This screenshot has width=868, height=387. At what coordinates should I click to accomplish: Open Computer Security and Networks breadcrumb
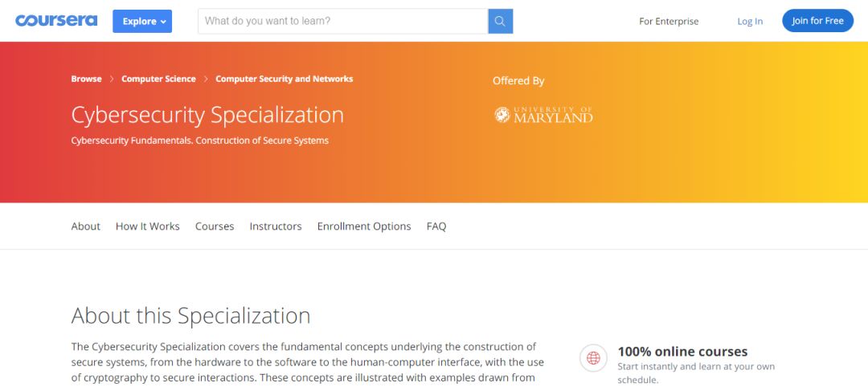click(x=284, y=79)
